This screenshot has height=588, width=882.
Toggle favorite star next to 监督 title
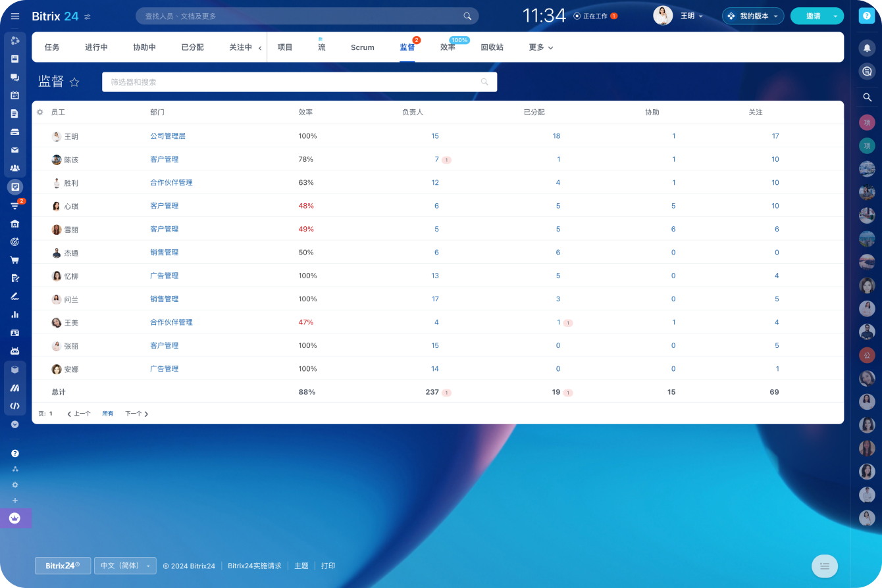pos(74,82)
